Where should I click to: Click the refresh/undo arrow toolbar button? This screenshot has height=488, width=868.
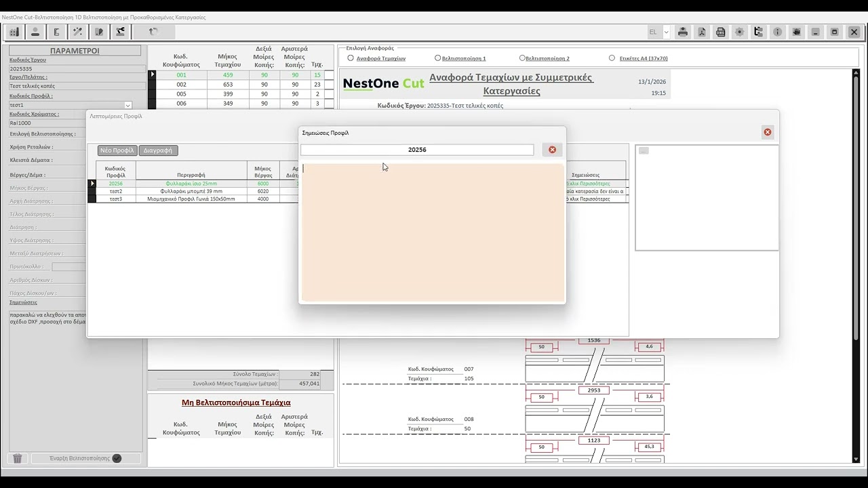click(x=153, y=32)
